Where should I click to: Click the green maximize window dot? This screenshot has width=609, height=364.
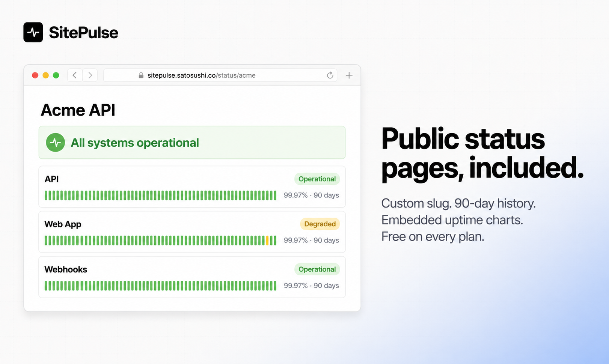click(x=56, y=75)
